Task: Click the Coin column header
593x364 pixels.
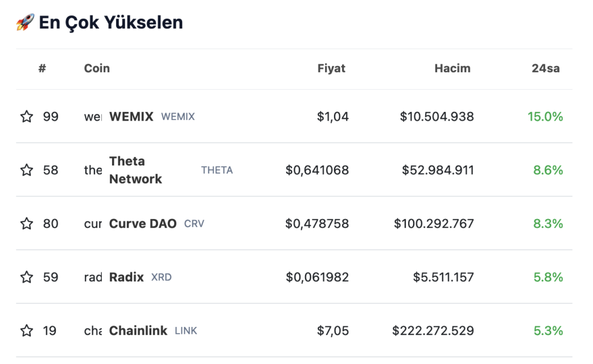Action: 97,68
